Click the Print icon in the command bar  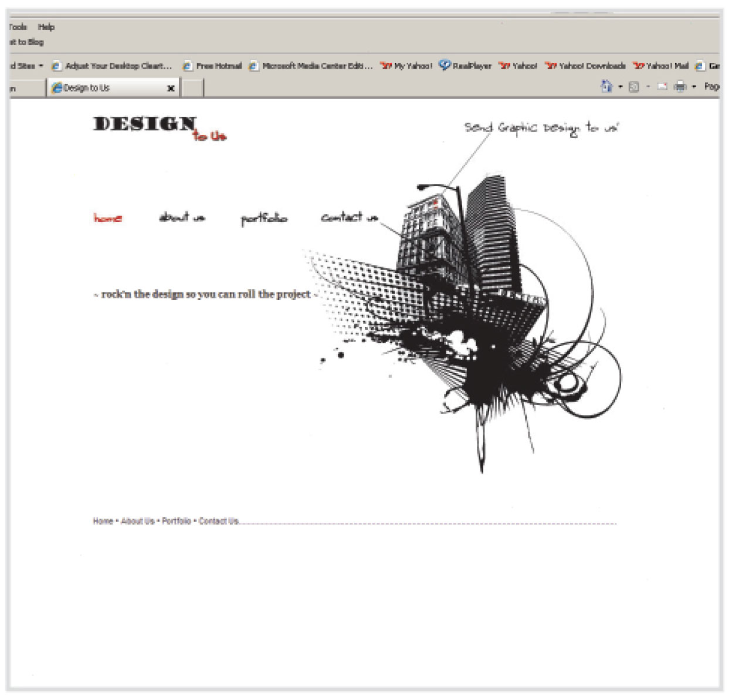pos(680,87)
